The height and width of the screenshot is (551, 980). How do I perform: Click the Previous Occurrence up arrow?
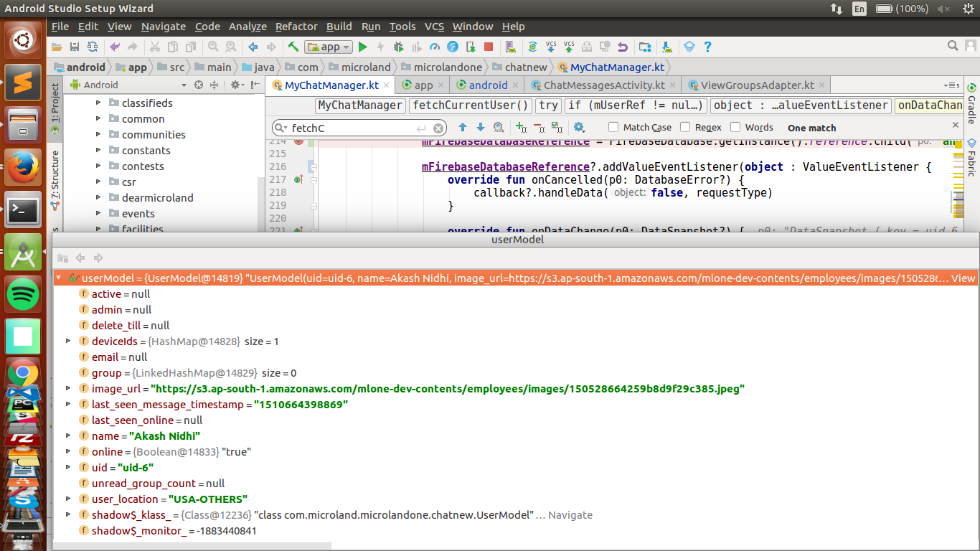coord(462,128)
